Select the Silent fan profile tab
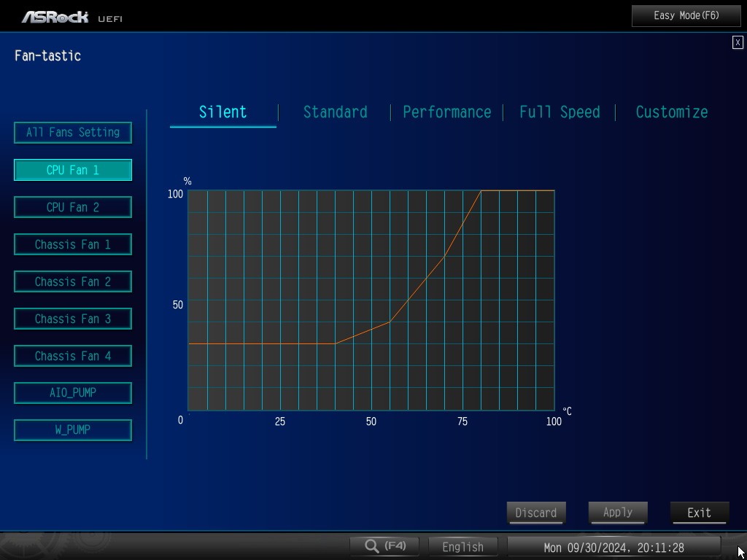 pos(222,112)
